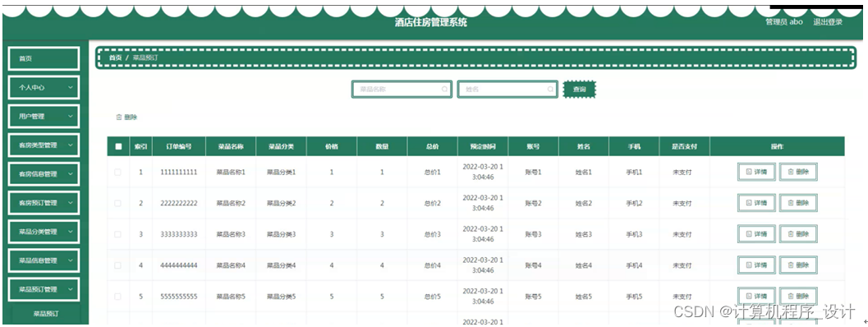868x327 pixels.
Task: Delete the order 1111111111 row
Action: (x=798, y=173)
